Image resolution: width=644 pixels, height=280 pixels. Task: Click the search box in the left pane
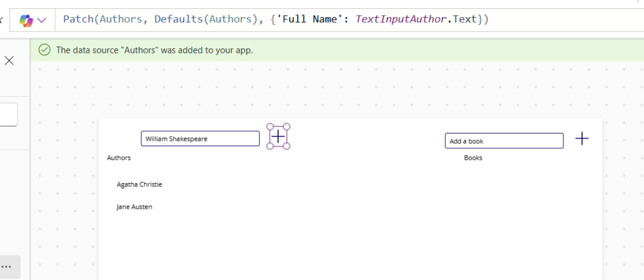(x=8, y=115)
